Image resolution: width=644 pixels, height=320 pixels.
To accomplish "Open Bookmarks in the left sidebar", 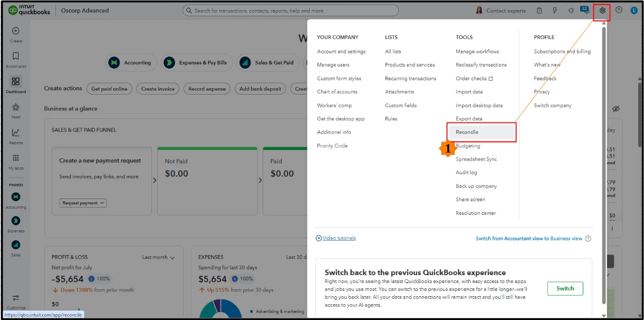I will coord(16,59).
